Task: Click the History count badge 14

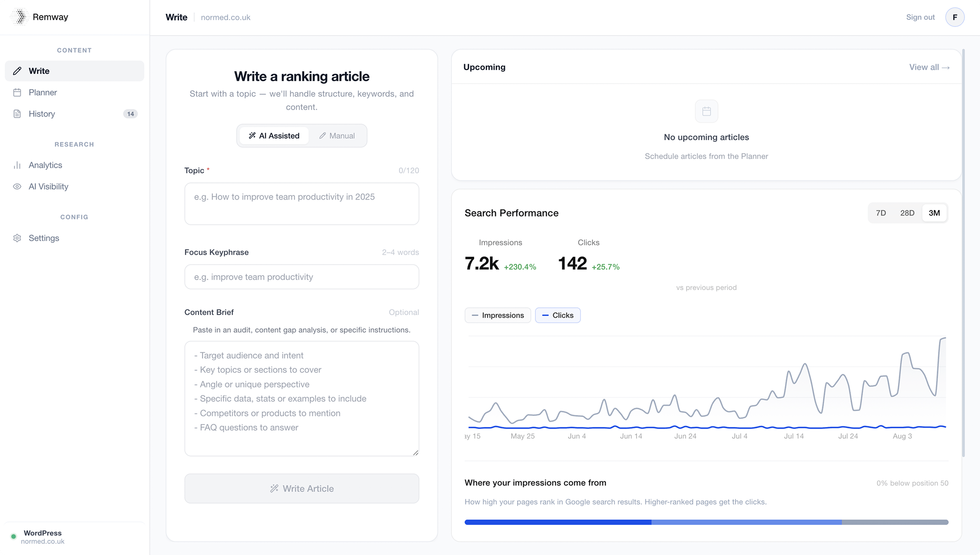Action: coord(130,114)
